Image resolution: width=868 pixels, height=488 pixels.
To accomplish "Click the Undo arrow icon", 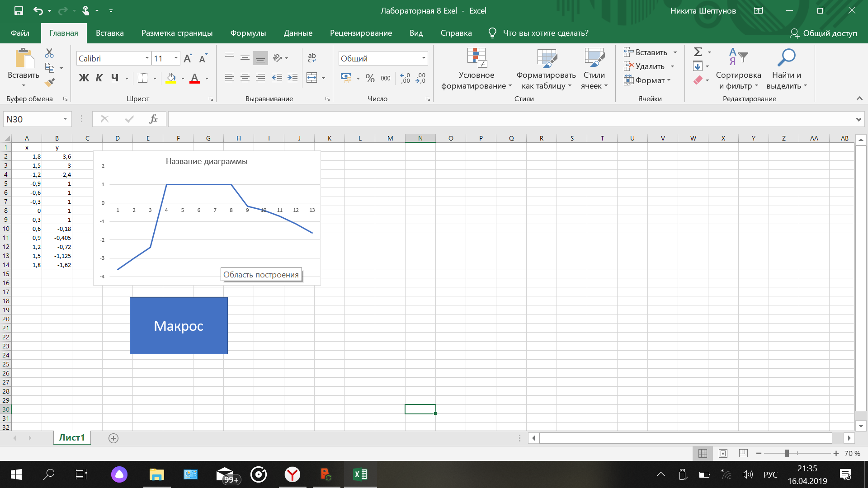I will click(x=38, y=10).
